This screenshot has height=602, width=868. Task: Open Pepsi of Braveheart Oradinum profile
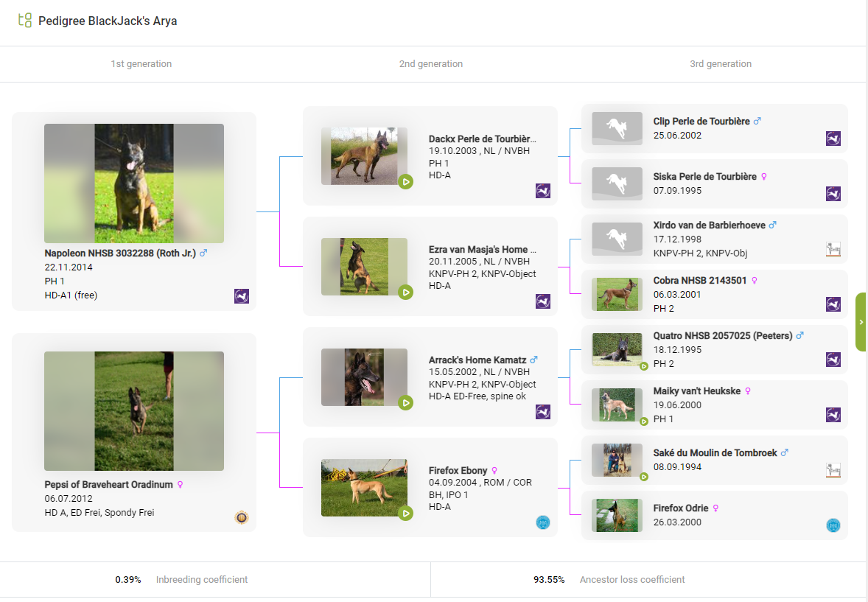[108, 485]
